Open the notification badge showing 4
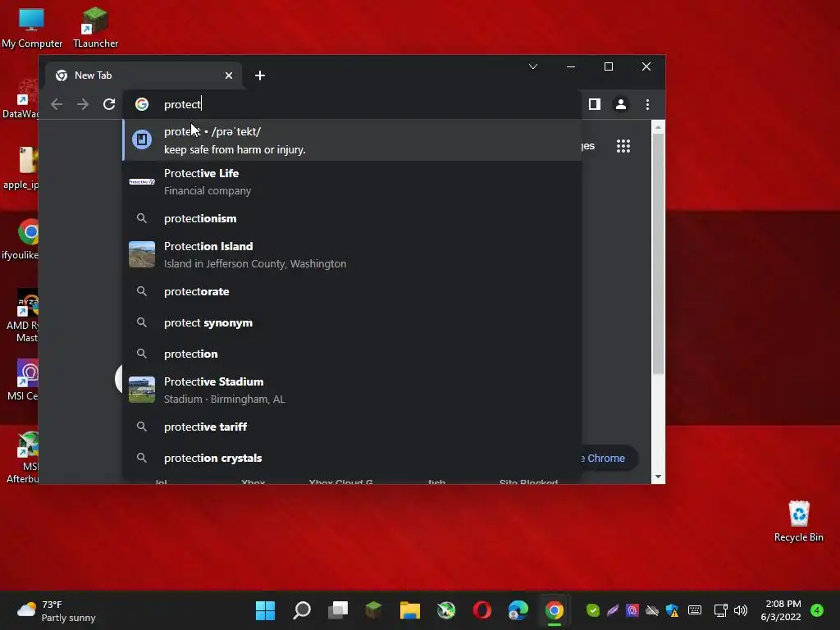This screenshot has height=630, width=840. pos(817,610)
